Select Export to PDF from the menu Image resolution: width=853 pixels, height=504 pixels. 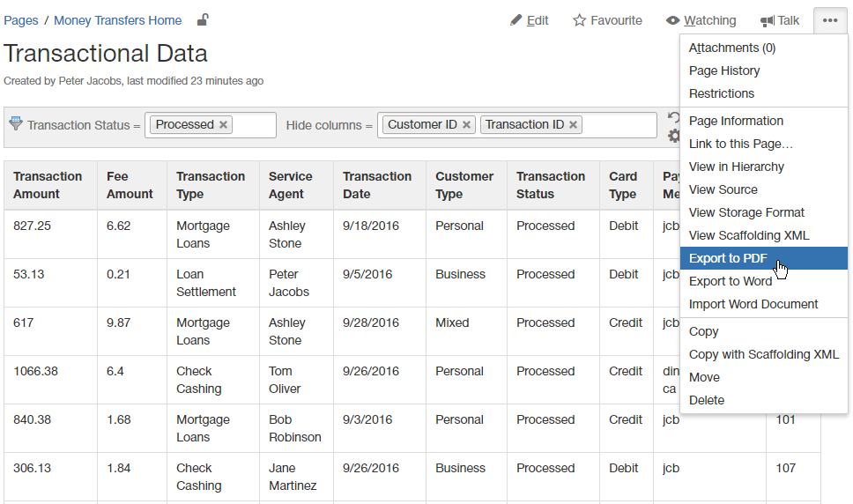click(x=727, y=258)
